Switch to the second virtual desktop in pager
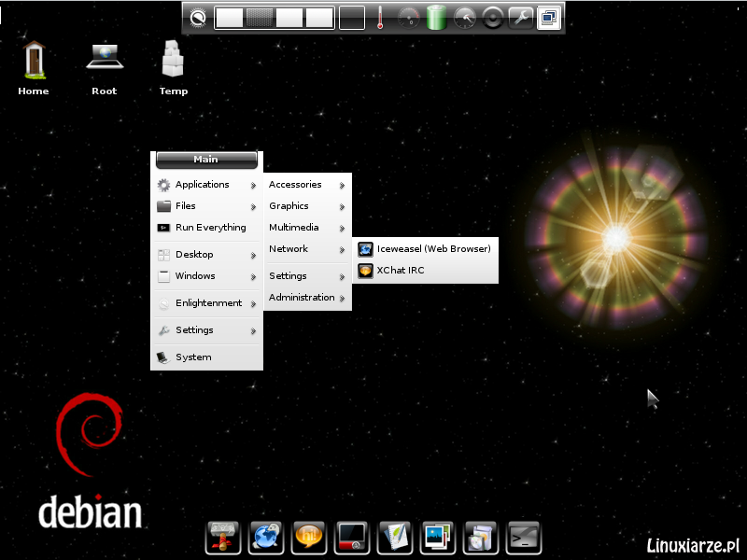 pyautogui.click(x=261, y=18)
